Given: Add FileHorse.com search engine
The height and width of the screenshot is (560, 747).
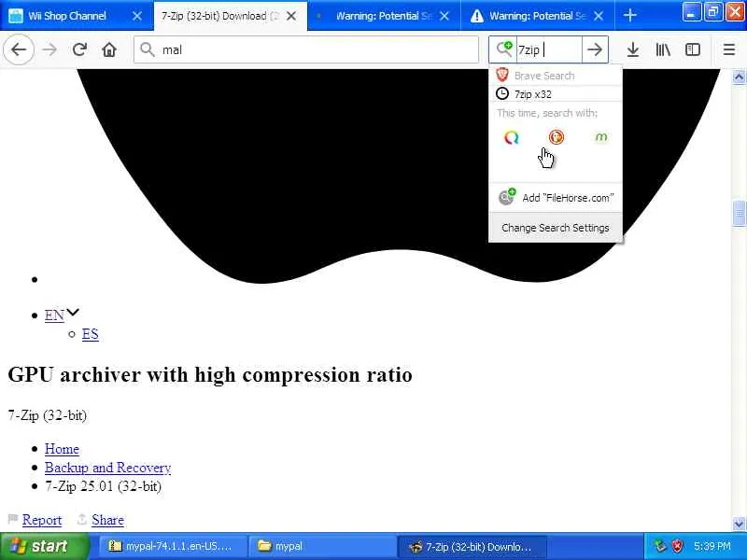Looking at the screenshot, I should (x=556, y=198).
